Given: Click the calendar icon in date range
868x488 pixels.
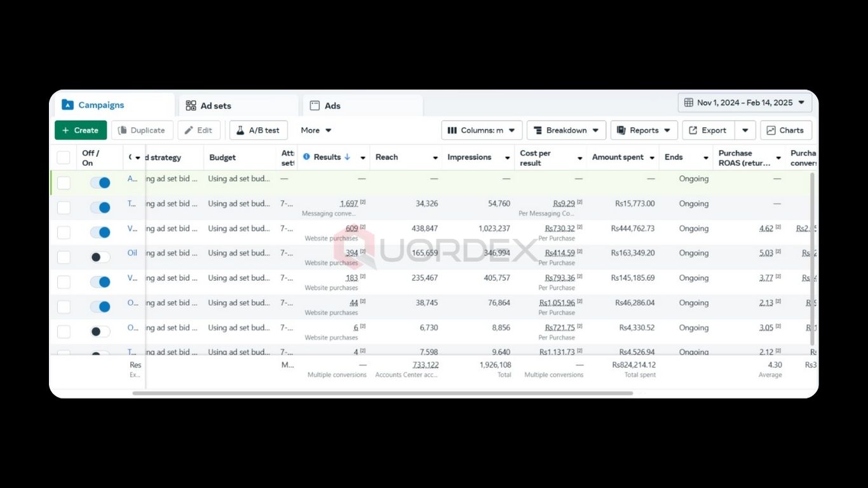Looking at the screenshot, I should point(689,103).
